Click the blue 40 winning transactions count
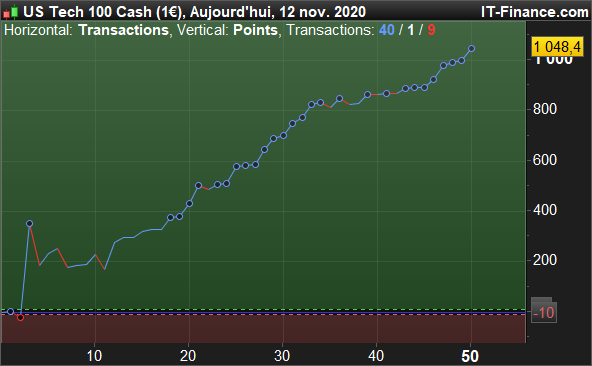 click(387, 30)
